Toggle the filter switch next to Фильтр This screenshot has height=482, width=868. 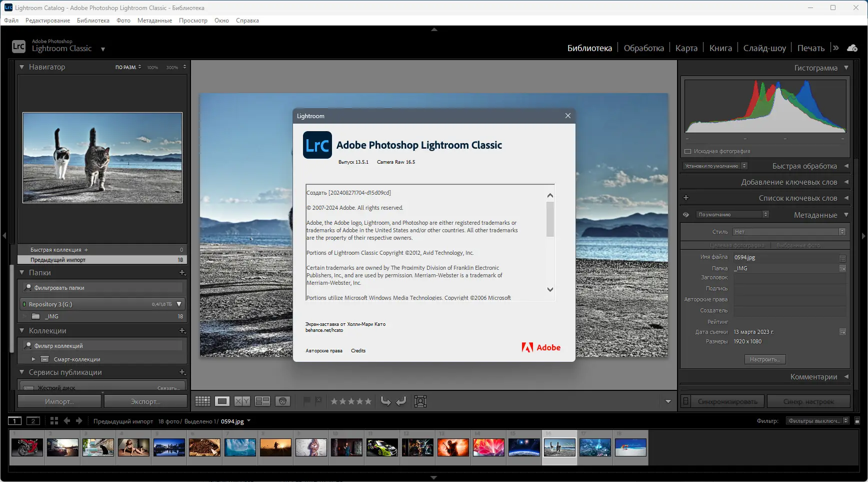pyautogui.click(x=857, y=421)
